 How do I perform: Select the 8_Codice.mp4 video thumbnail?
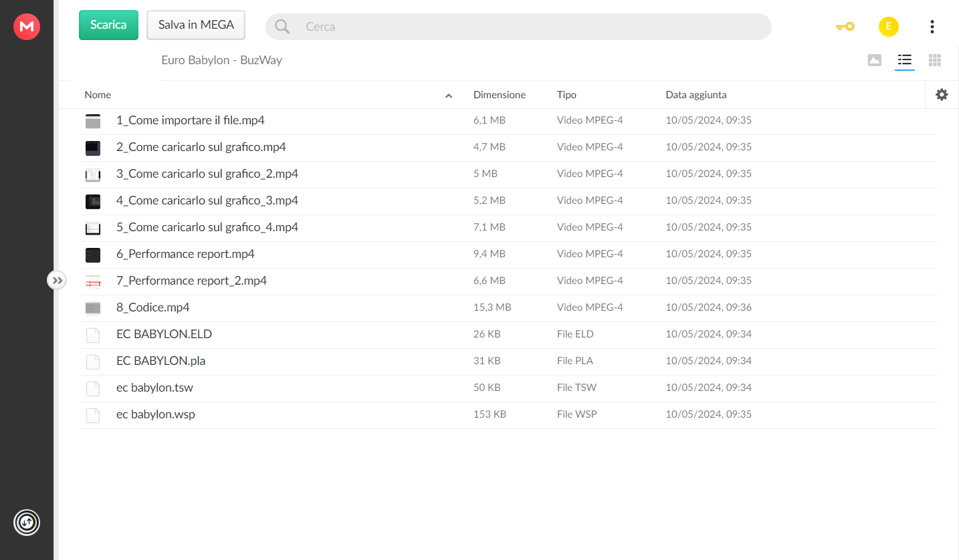click(93, 308)
